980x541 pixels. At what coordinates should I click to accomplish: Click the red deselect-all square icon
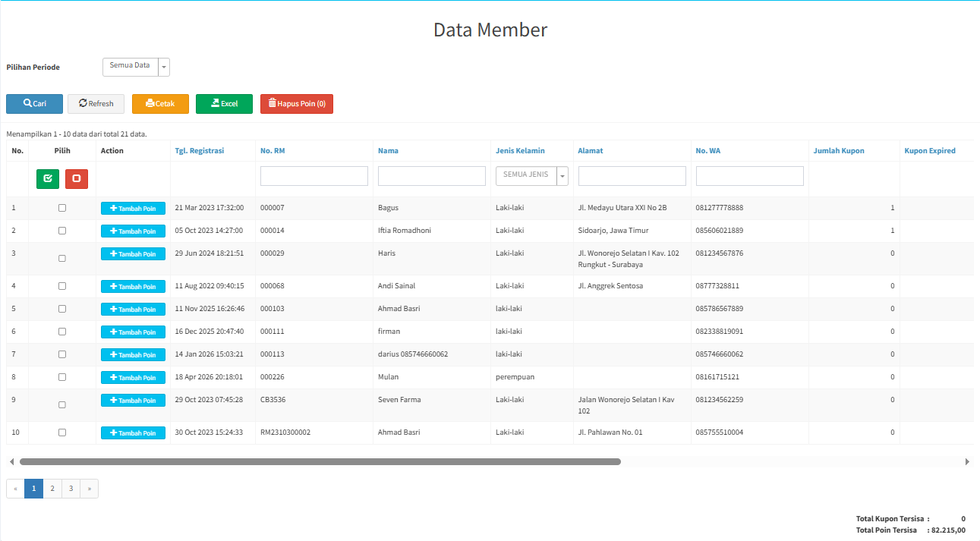click(x=77, y=179)
